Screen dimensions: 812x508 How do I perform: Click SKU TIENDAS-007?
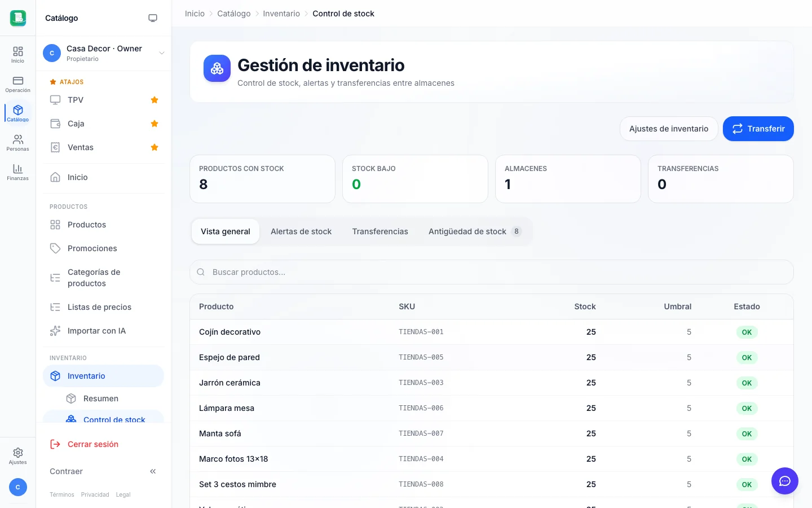[421, 433]
